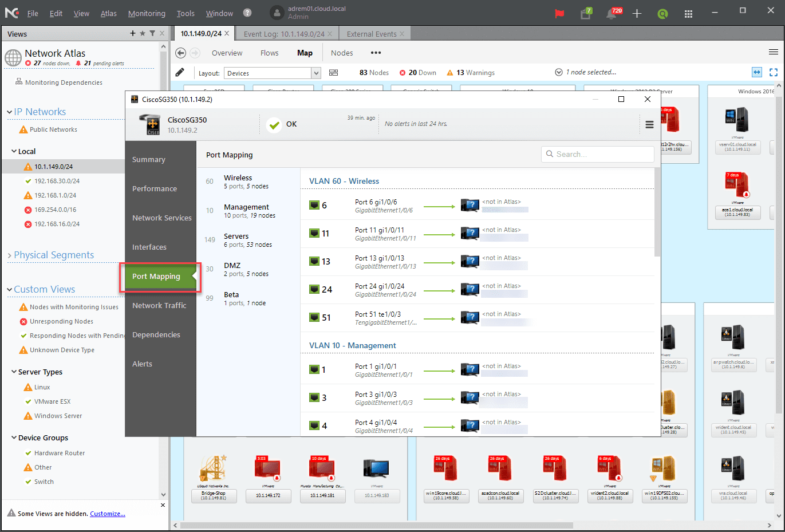The width and height of the screenshot is (785, 532).
Task: Toggle the 13 Warnings filter
Action: click(x=470, y=73)
